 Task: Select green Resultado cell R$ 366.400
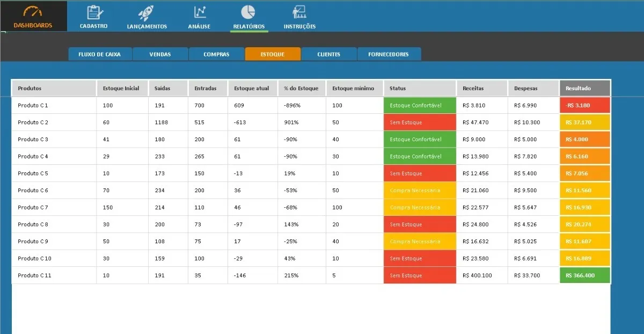[585, 275]
